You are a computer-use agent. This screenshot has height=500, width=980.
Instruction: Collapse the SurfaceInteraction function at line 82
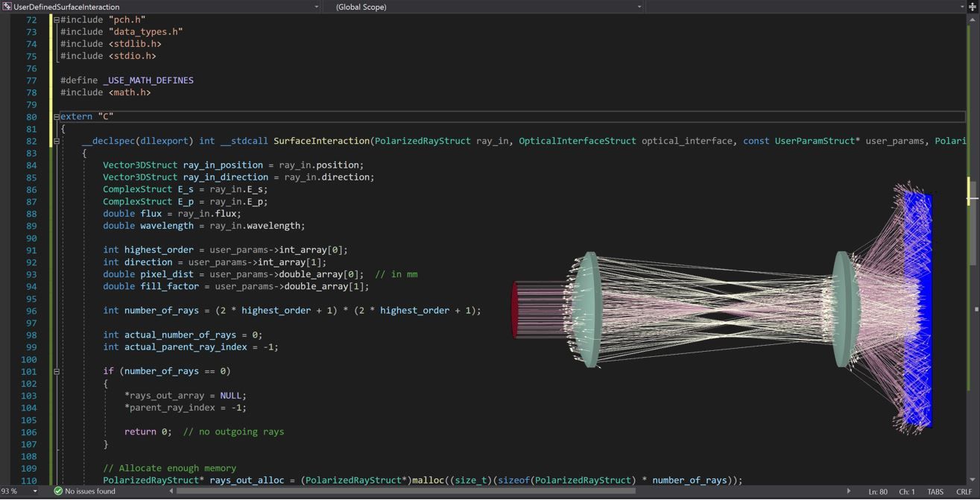coord(57,142)
